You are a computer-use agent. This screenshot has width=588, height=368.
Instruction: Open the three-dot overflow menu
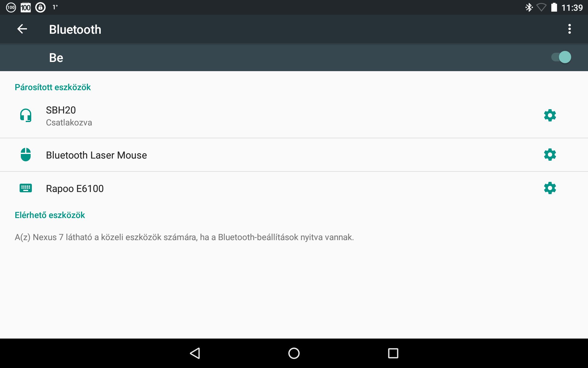569,29
